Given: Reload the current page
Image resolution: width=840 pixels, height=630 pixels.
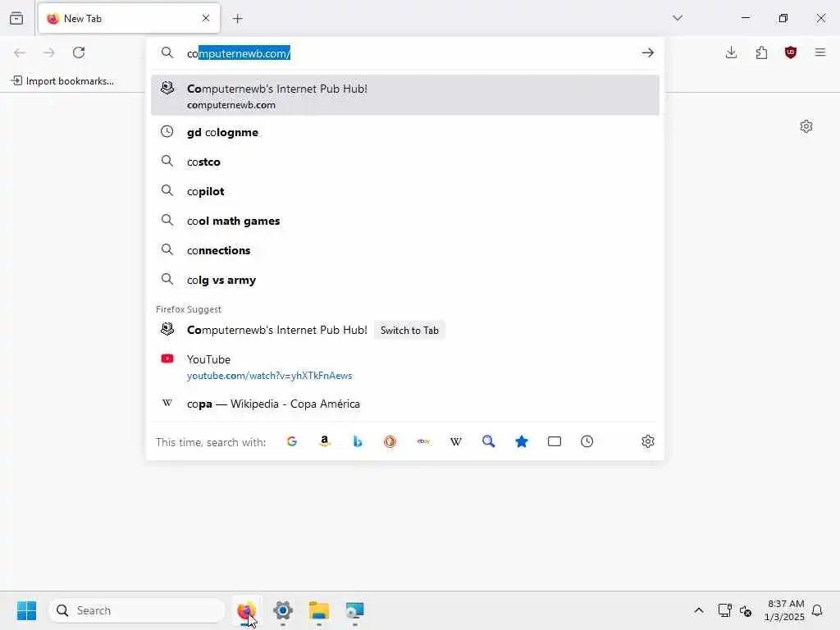Looking at the screenshot, I should (x=79, y=52).
